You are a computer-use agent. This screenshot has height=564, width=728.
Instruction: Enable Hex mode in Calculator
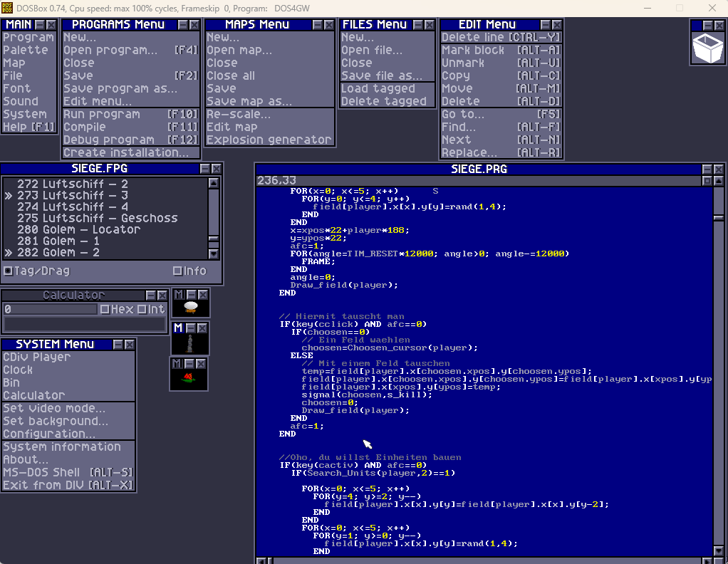(x=105, y=309)
